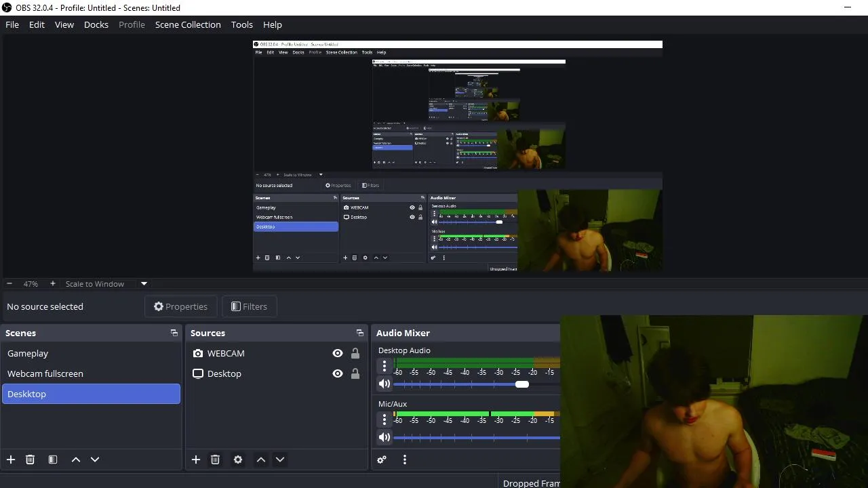The width and height of the screenshot is (868, 488).
Task: Open source properties gear
Action: point(238,460)
